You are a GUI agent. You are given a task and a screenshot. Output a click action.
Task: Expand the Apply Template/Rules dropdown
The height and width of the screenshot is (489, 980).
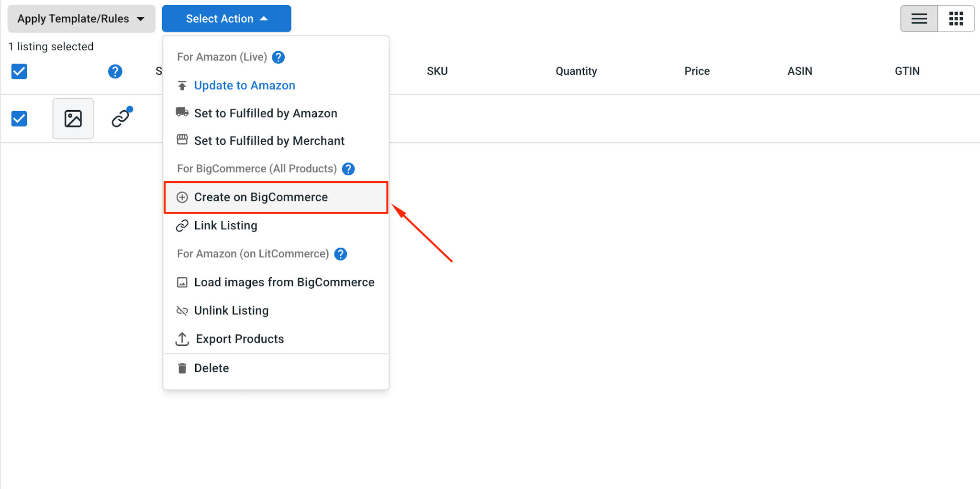[x=81, y=19]
